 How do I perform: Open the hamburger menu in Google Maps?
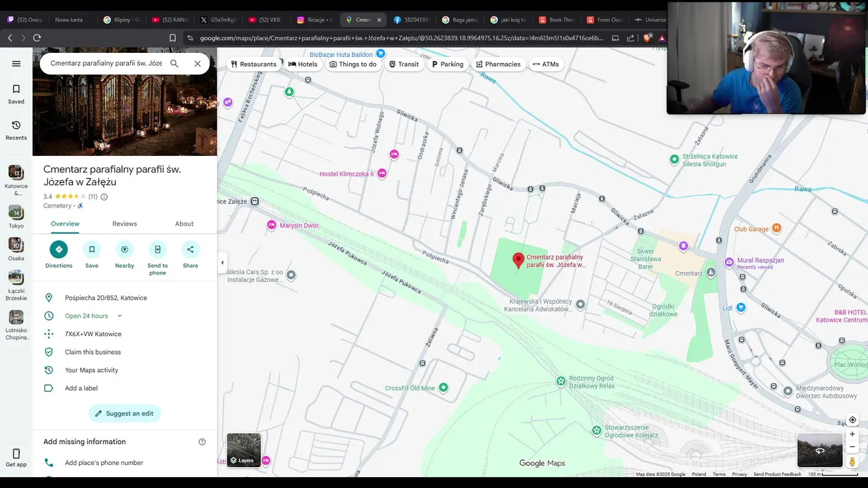pyautogui.click(x=16, y=64)
